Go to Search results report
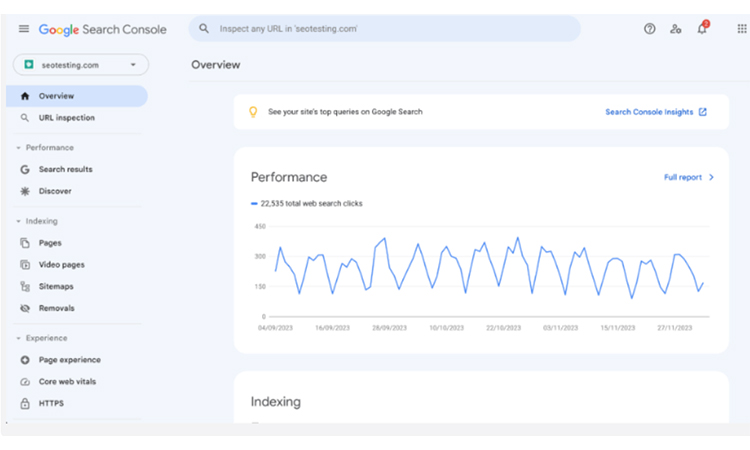 (x=65, y=170)
